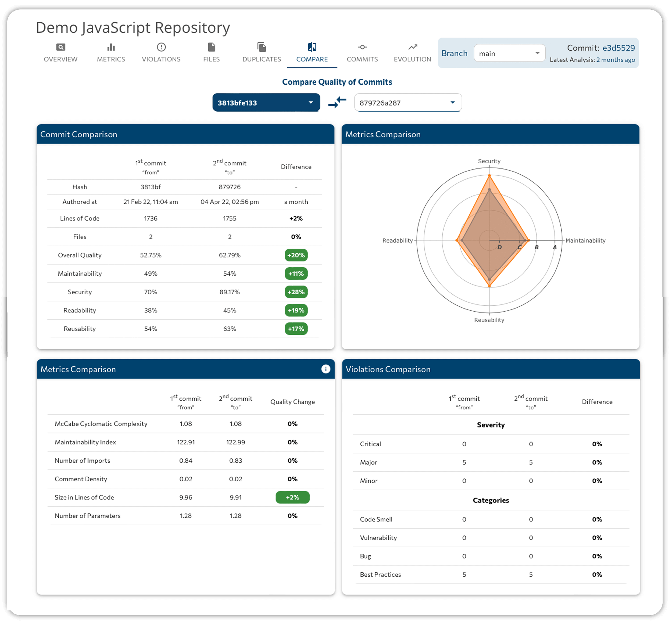Viewport: 672px width, 626px height.
Task: Click the Number of Imports row label
Action: [83, 460]
